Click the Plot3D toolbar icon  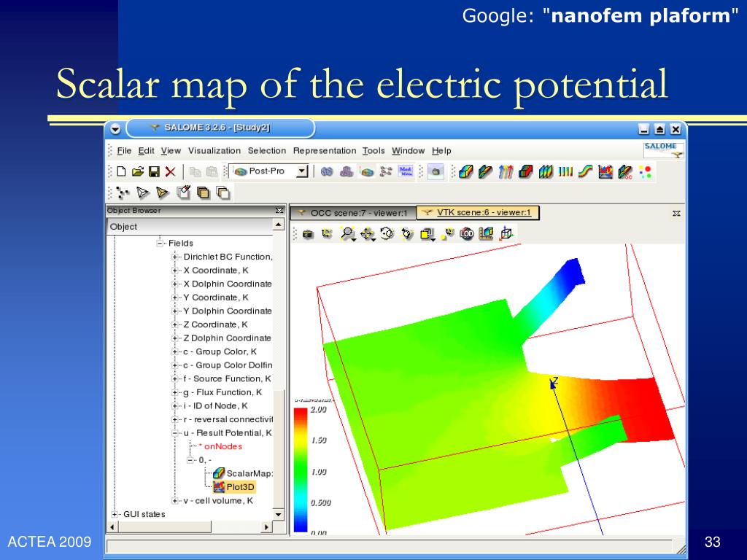click(x=605, y=171)
